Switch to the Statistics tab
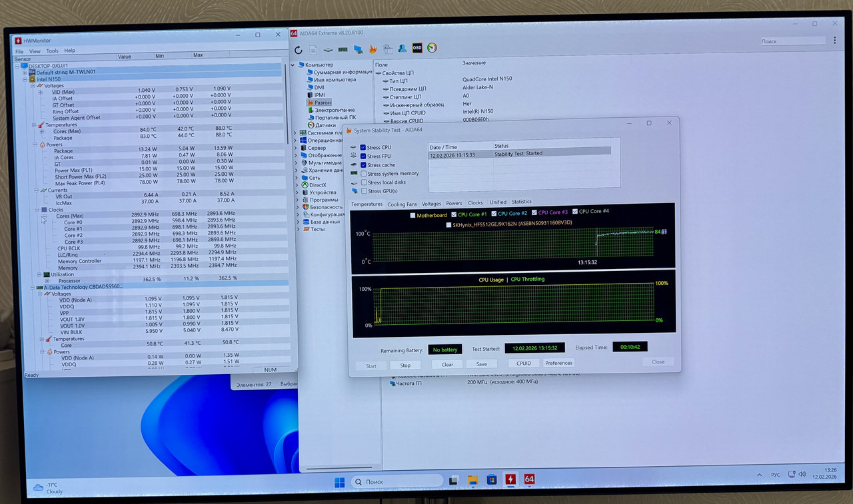Viewport: 853px width, 504px height. (x=522, y=202)
